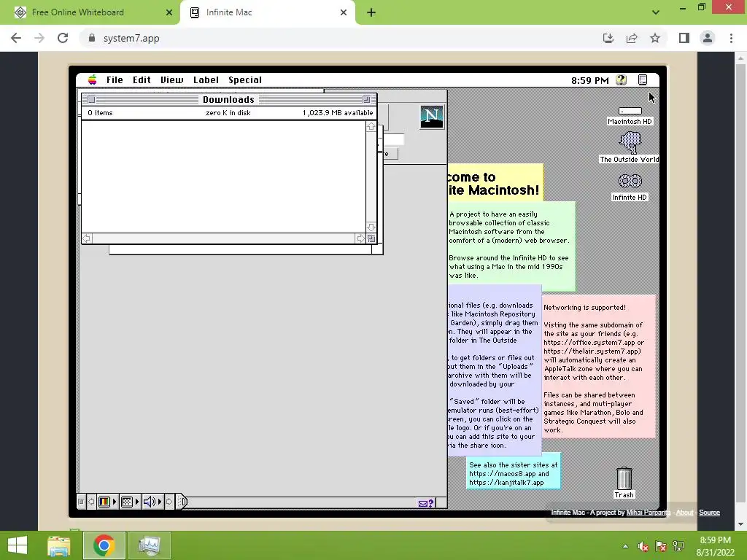Open the sound volume module
Viewport: 747px width, 560px height.
coord(152,502)
